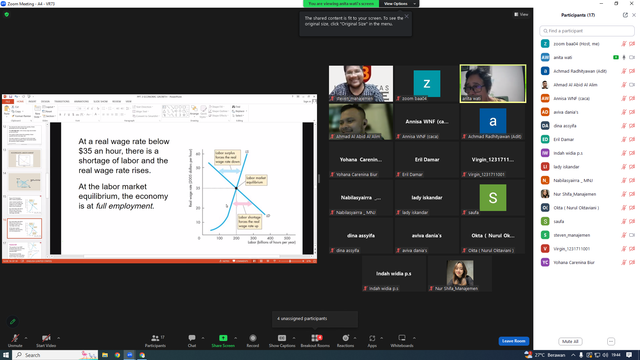The width and height of the screenshot is (640, 360).
Task: Click the Zoom app icon on taskbar
Action: 130,355
